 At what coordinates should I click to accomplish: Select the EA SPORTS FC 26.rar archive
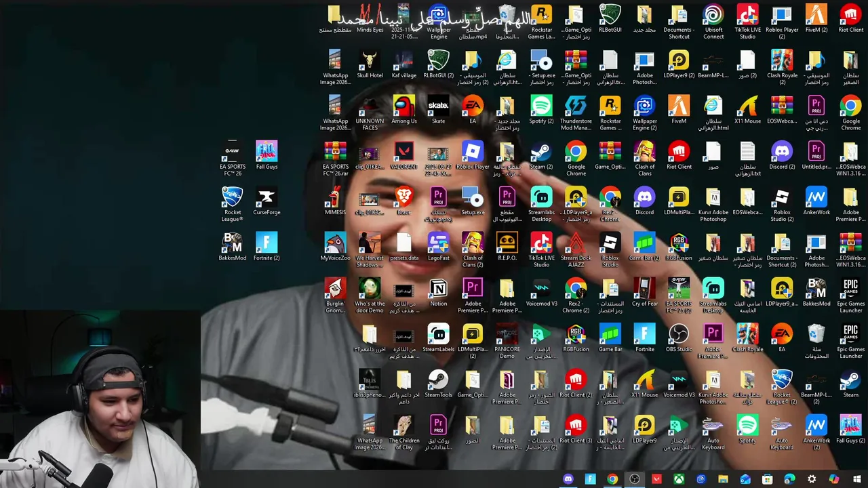335,159
